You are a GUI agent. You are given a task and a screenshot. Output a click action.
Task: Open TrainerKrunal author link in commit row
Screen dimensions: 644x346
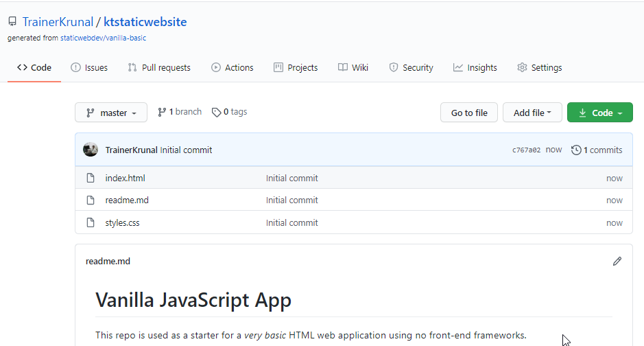pos(132,150)
